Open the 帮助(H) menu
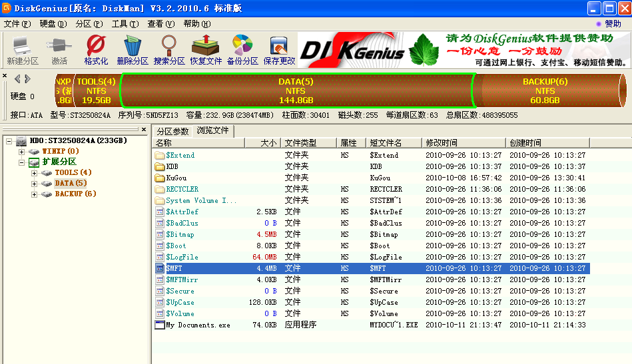 click(196, 24)
